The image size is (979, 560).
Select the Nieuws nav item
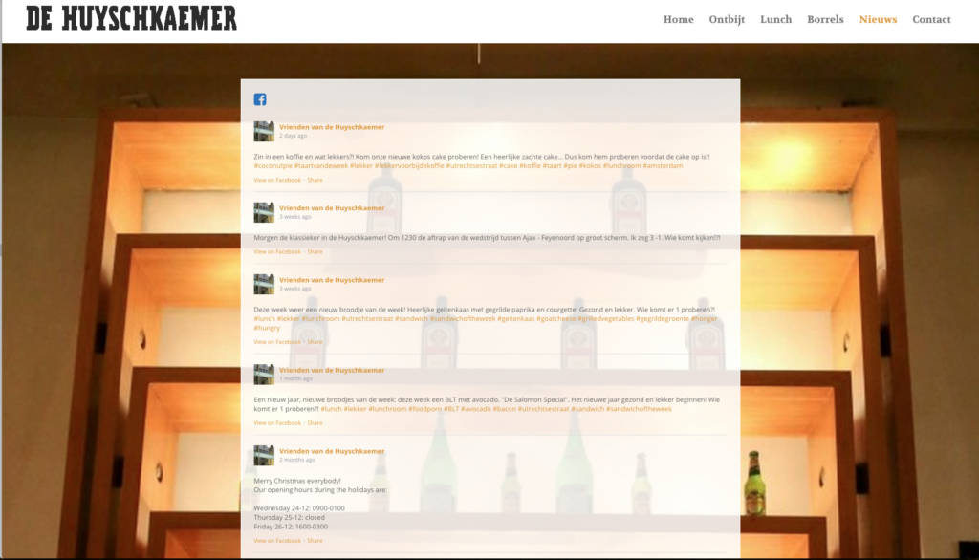point(878,19)
